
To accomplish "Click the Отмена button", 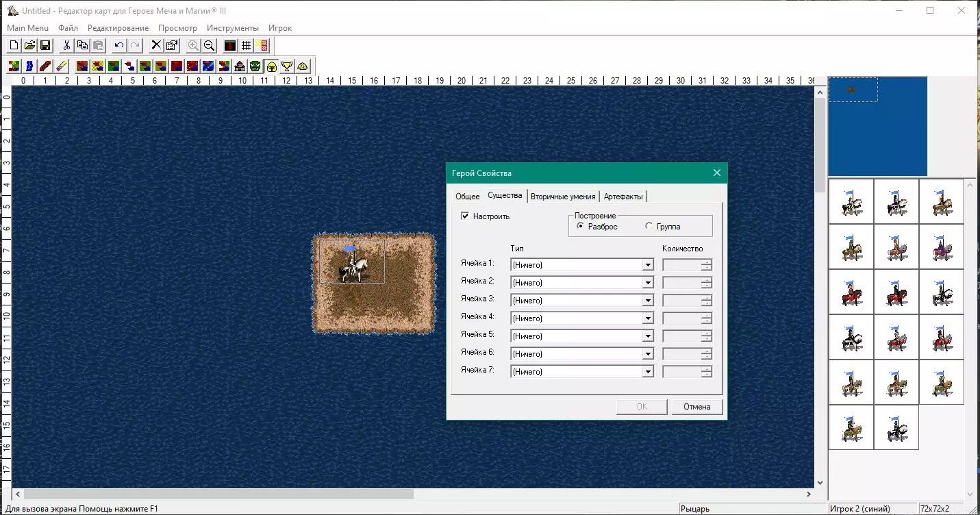I will click(697, 407).
